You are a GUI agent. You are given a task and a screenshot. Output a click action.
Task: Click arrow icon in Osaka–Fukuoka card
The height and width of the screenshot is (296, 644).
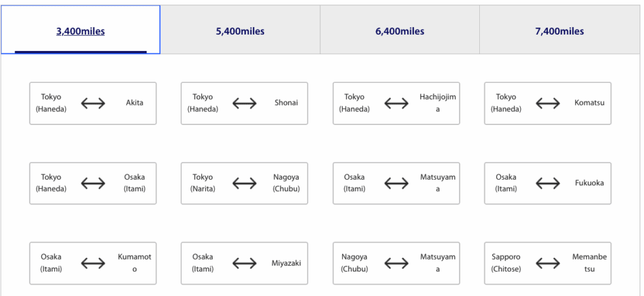[x=548, y=183]
